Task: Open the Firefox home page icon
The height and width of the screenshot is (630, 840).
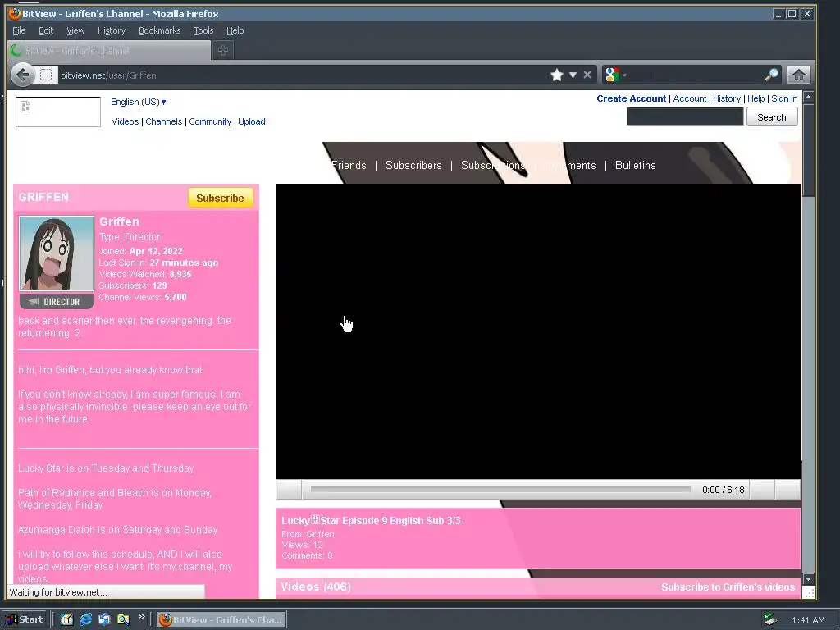Action: tap(798, 75)
